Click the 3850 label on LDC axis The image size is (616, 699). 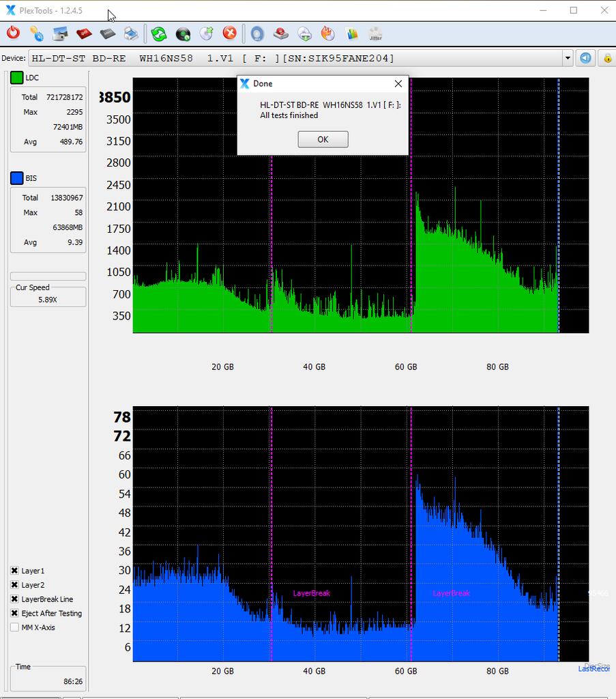point(115,97)
